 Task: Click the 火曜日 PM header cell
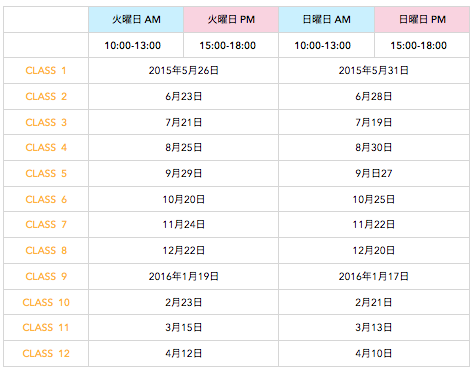(231, 19)
